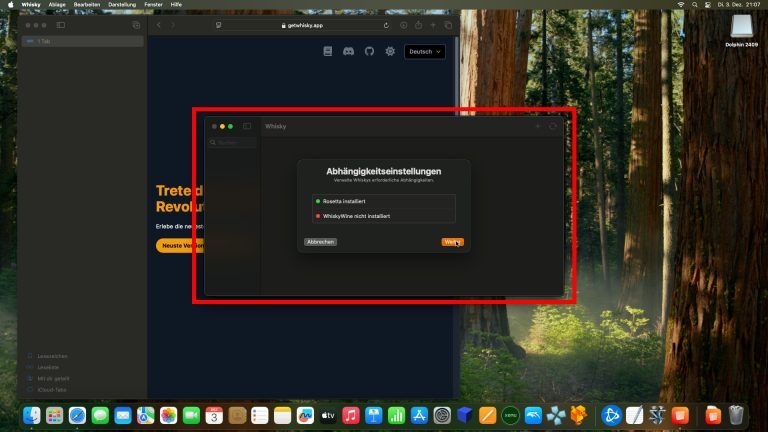The width and height of the screenshot is (768, 432).
Task: Click the plus icon in Whisky toolbar
Action: click(538, 126)
